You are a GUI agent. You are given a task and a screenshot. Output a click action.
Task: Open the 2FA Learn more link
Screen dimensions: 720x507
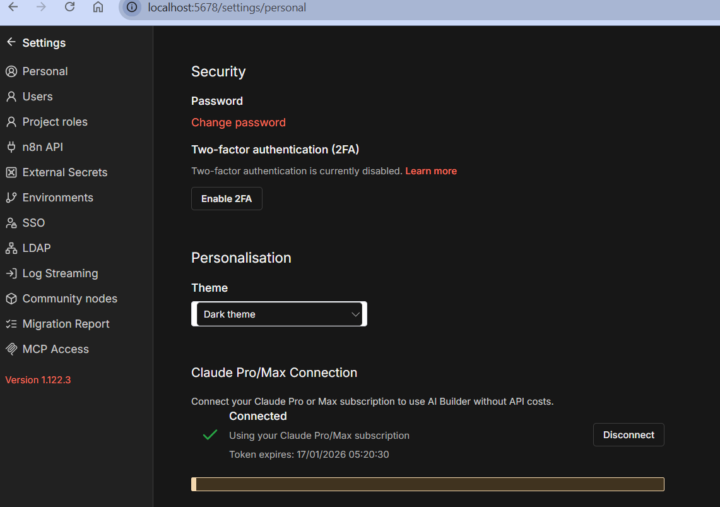point(431,171)
